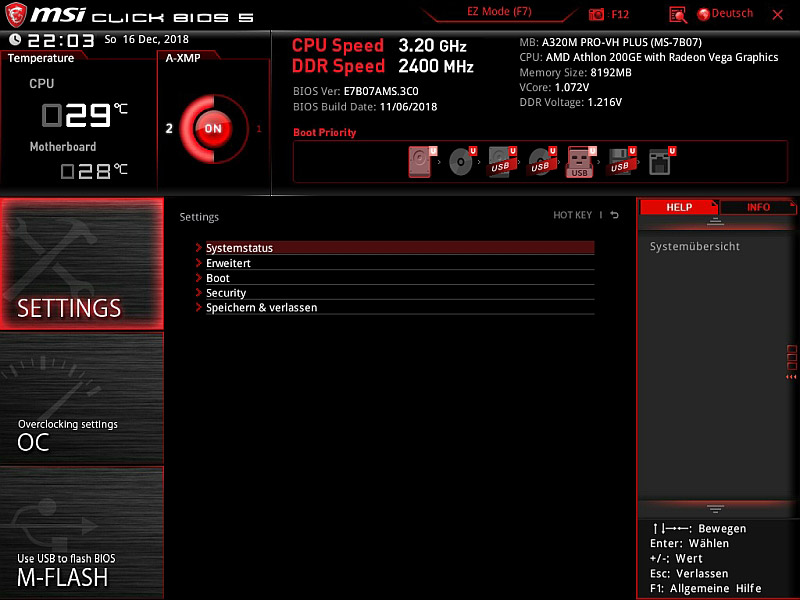Viewport: 800px width, 600px height.
Task: Click the help panel's bottom scroll handle
Action: pos(715,509)
